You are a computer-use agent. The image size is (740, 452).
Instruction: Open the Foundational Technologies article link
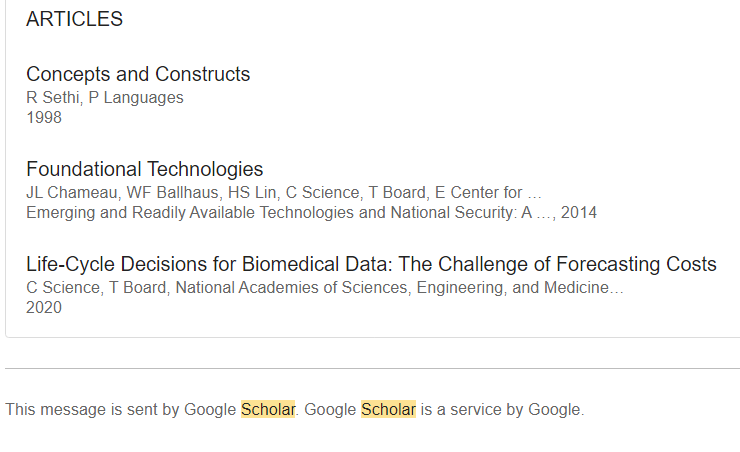[x=144, y=169]
